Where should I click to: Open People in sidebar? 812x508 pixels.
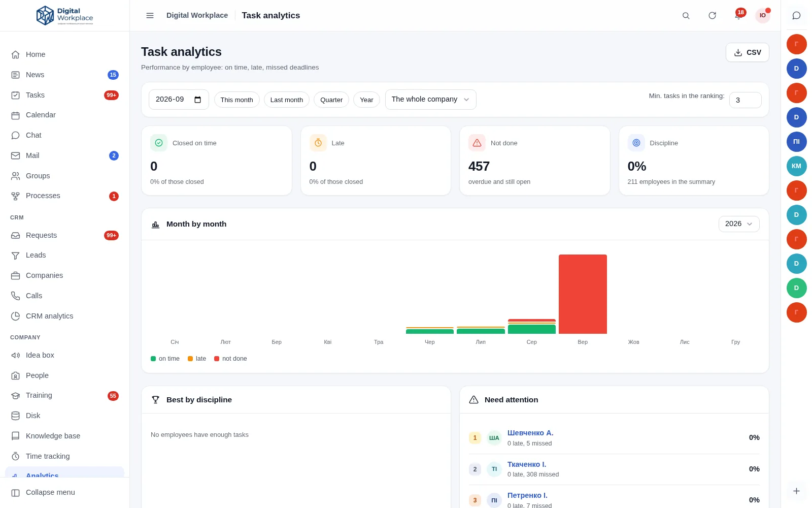pyautogui.click(x=64, y=375)
